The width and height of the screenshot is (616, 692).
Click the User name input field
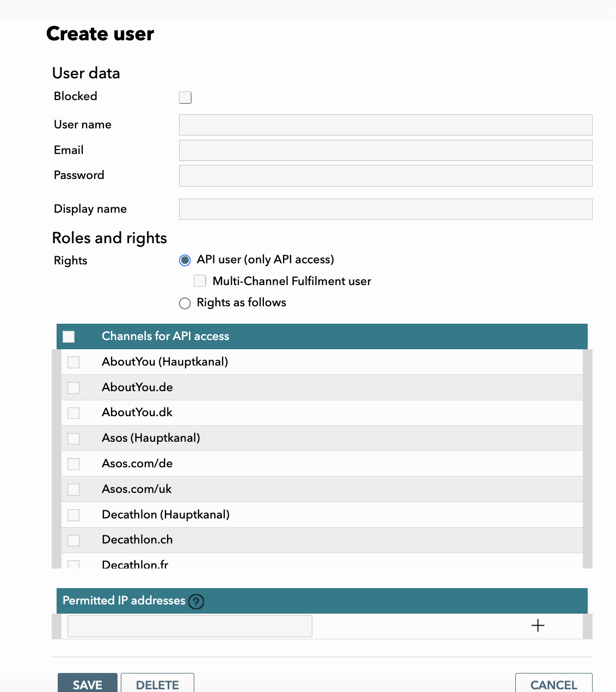click(x=385, y=125)
